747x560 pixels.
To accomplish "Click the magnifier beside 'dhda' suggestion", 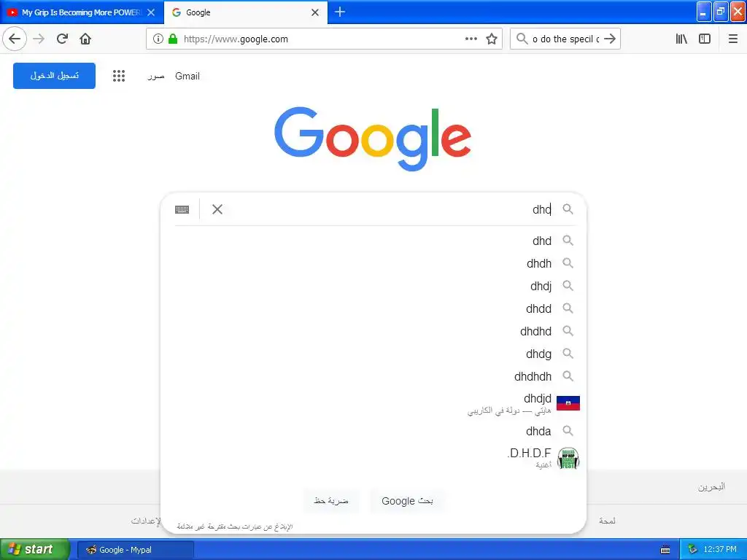I will tap(568, 430).
